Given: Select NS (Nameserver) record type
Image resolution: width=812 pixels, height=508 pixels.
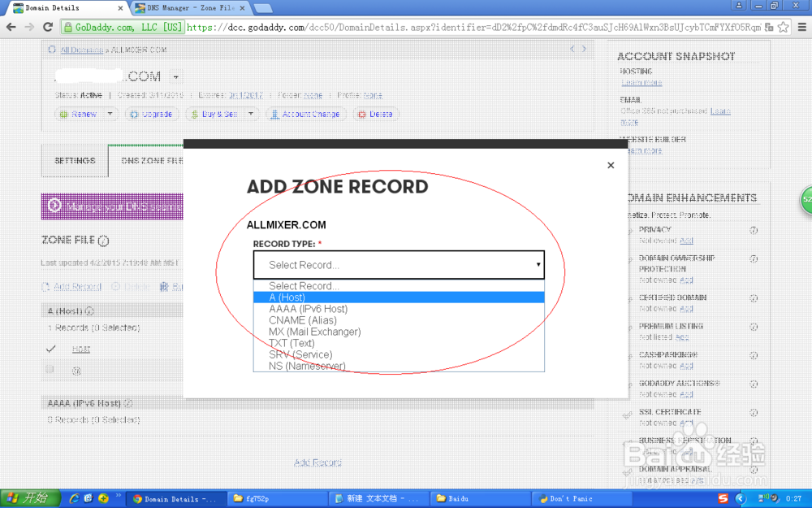Looking at the screenshot, I should tap(399, 366).
